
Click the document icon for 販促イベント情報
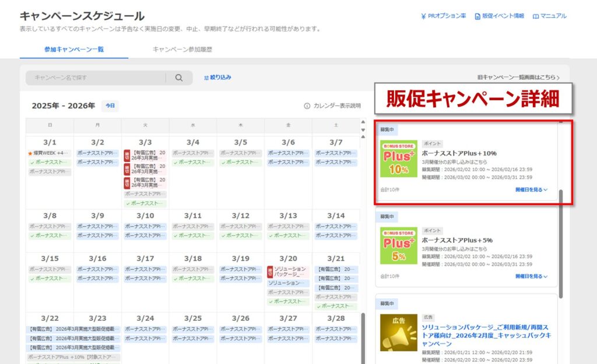point(477,16)
